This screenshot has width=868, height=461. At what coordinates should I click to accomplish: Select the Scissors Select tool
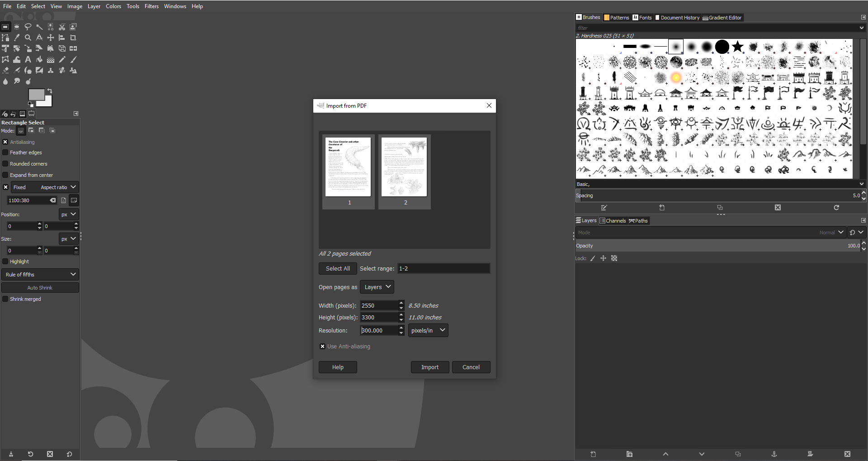[62, 27]
